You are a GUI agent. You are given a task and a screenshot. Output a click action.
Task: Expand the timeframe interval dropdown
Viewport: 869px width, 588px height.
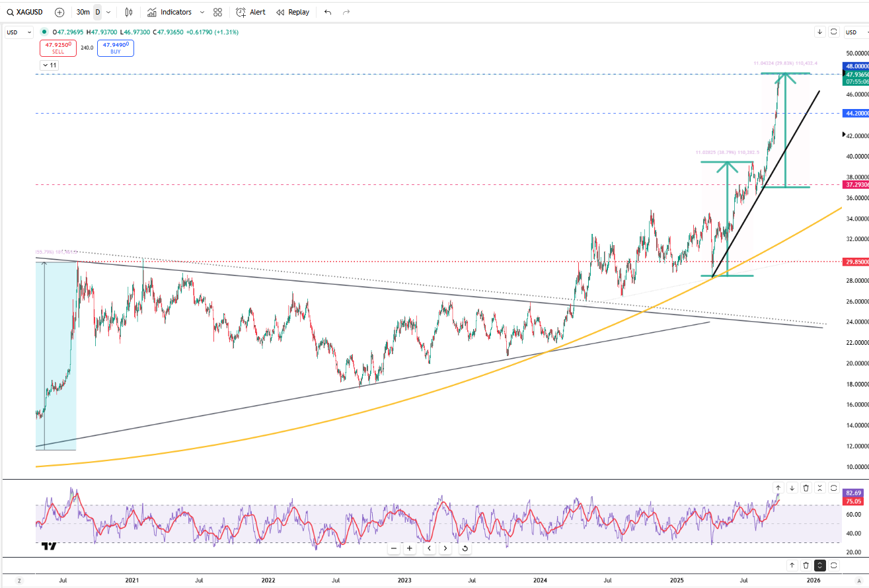click(x=108, y=12)
